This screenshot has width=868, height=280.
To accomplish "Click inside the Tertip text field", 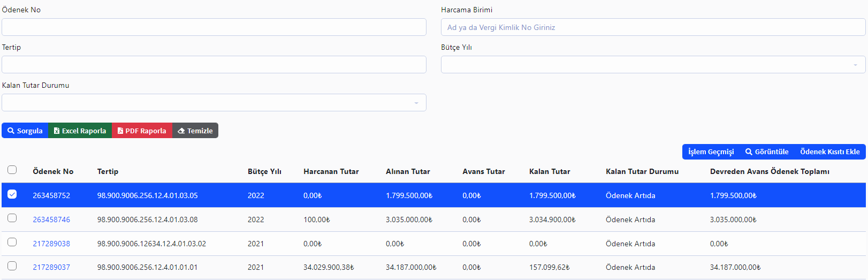I will tap(214, 65).
